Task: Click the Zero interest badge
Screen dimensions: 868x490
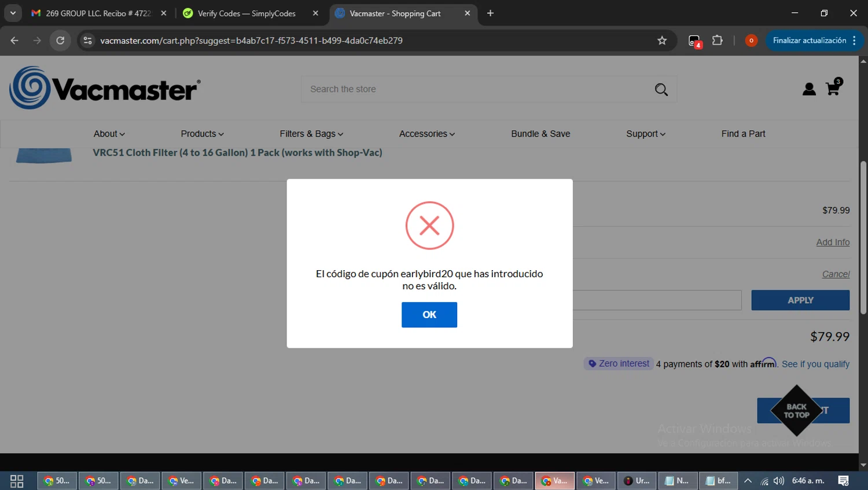Action: point(619,363)
